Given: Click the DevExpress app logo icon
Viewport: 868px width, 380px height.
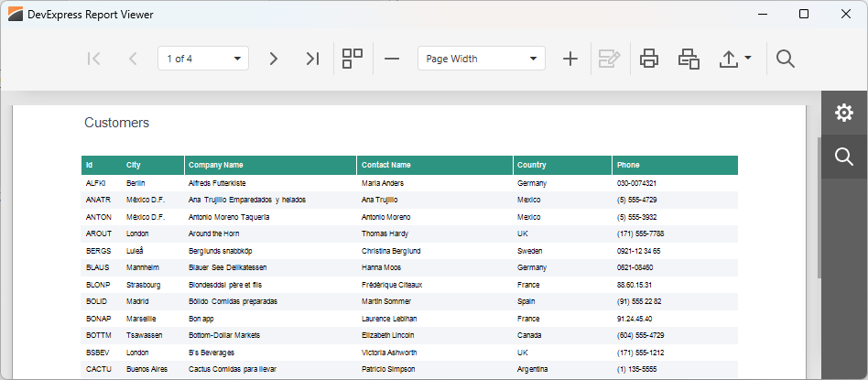Looking at the screenshot, I should (x=16, y=15).
